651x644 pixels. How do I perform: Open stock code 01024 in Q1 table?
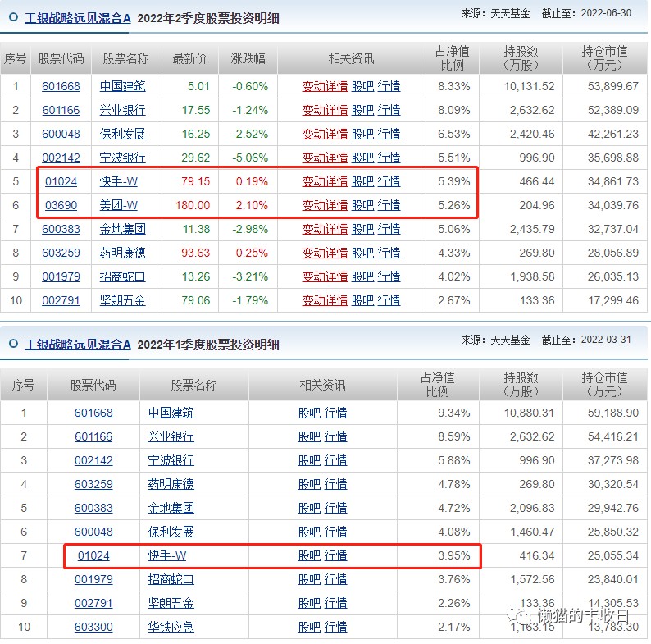click(93, 555)
